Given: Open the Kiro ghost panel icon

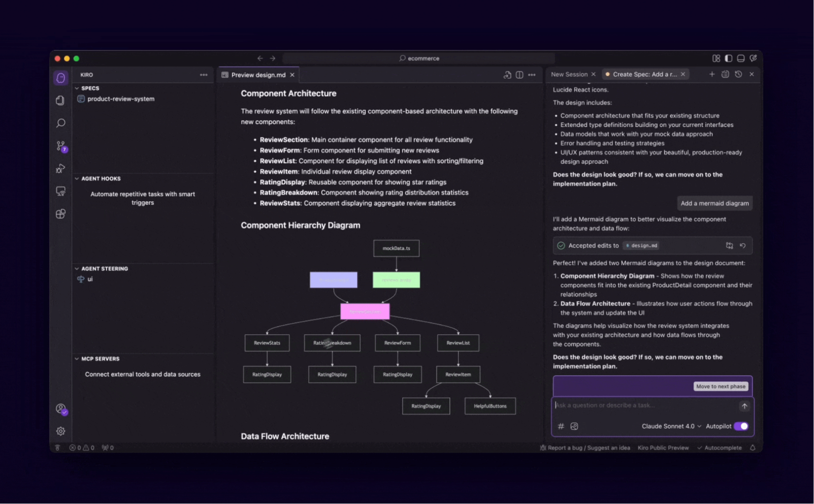Looking at the screenshot, I should [x=61, y=78].
